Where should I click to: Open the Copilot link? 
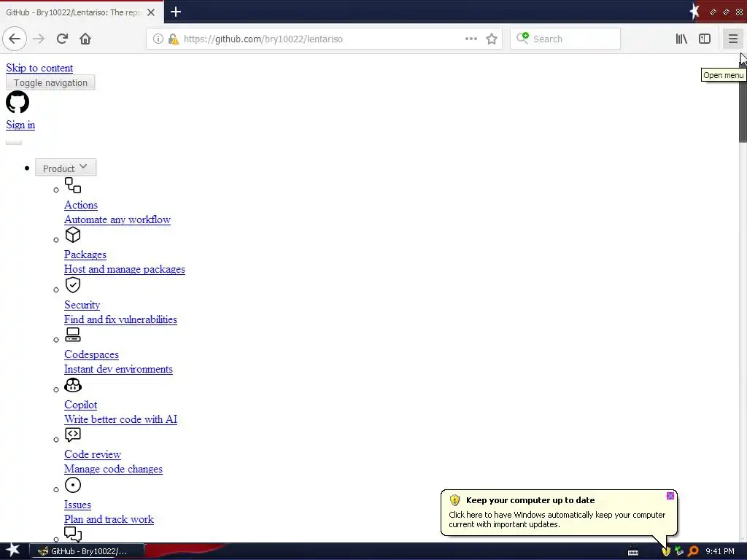(80, 405)
